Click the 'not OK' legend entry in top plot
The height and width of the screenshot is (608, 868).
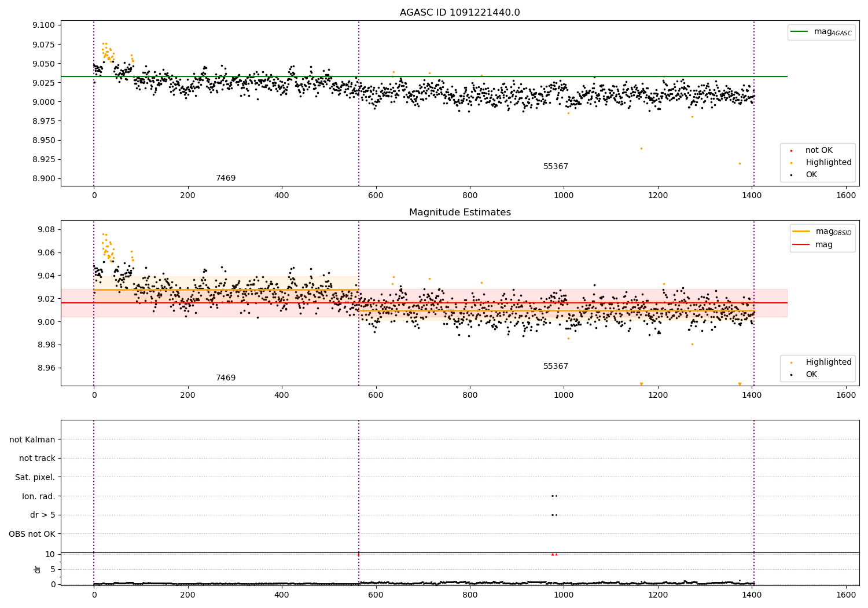(x=812, y=151)
